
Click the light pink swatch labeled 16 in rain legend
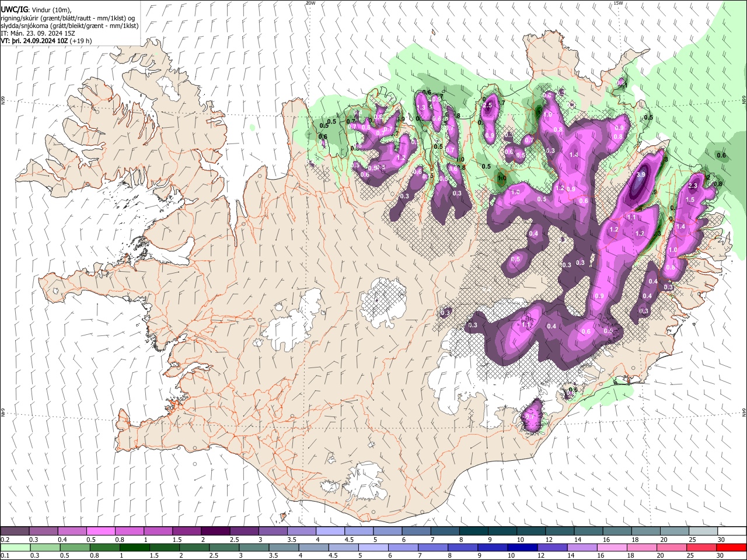point(612,547)
